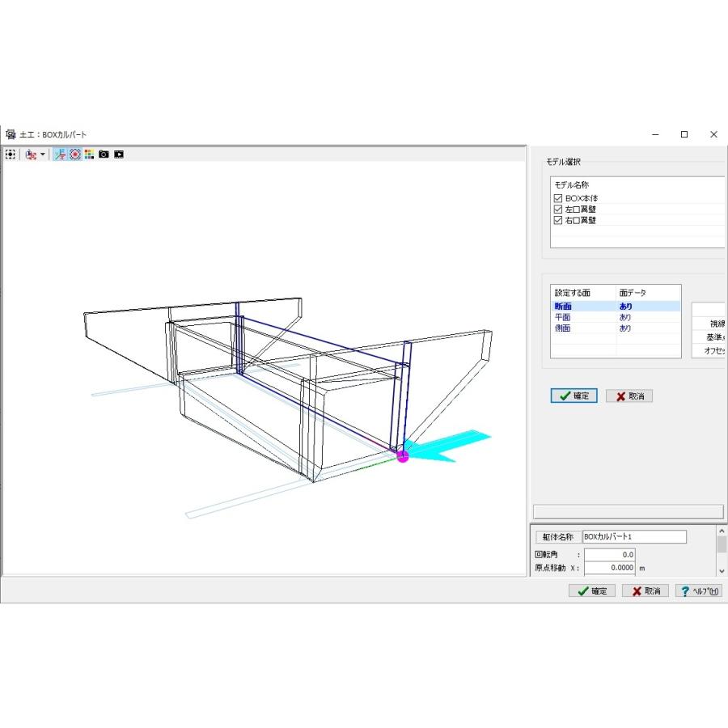Image resolution: width=728 pixels, height=728 pixels.
Task: Click the camera capture icon
Action: 103,154
